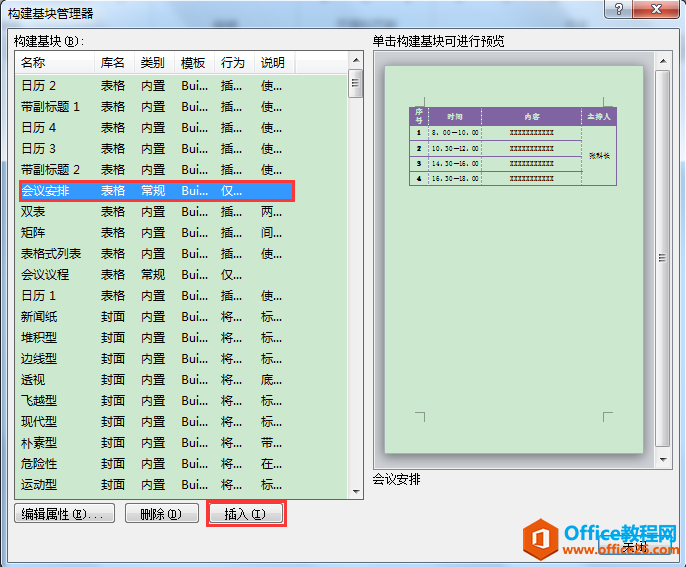The height and width of the screenshot is (567, 686).
Task: Sort list by 说明 column header
Action: [275, 63]
